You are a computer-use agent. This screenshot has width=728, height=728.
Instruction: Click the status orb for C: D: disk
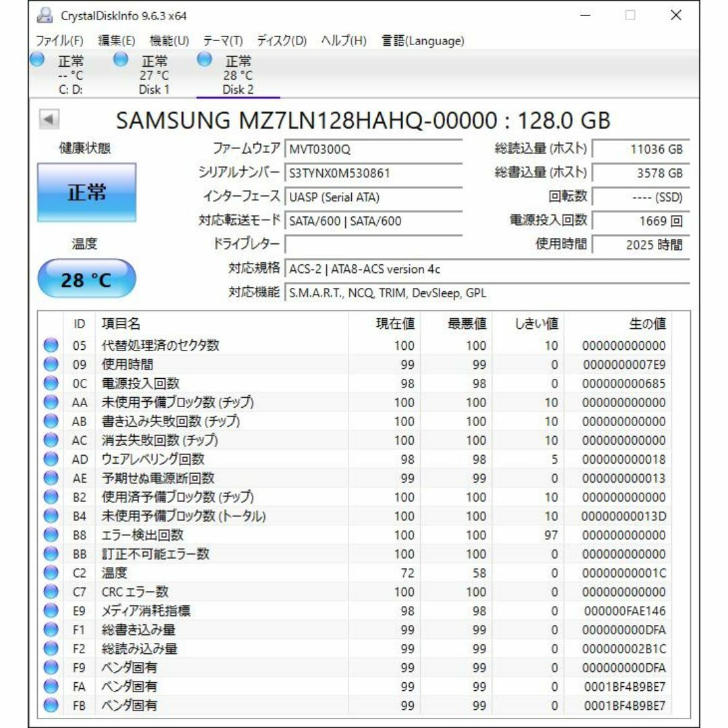click(37, 59)
